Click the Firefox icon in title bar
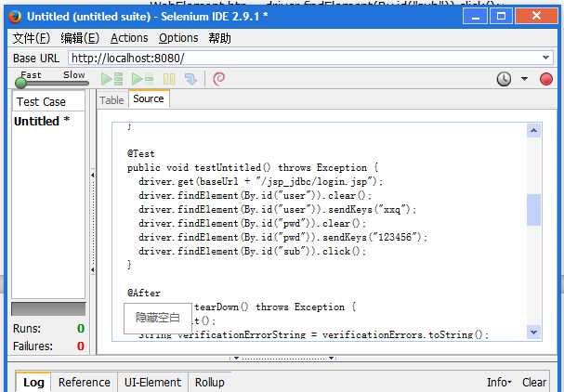564x392 pixels. coord(15,16)
